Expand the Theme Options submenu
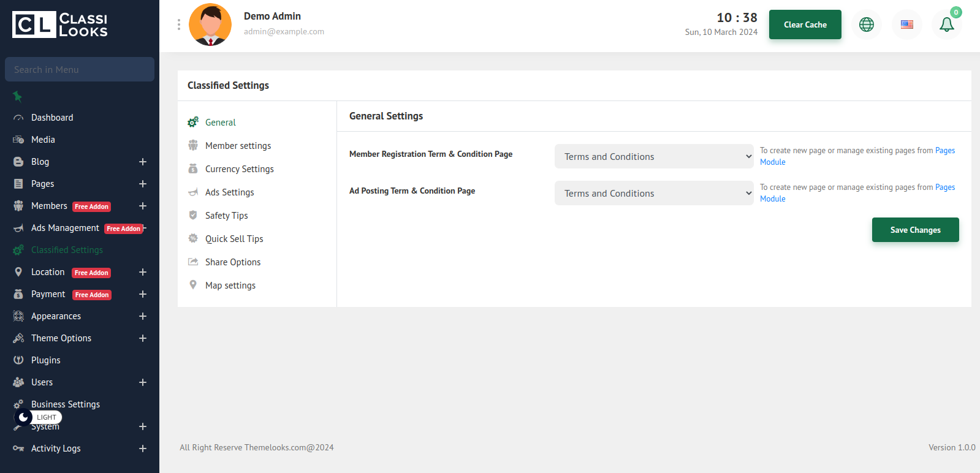Screen dimensions: 980x473 (143, 338)
